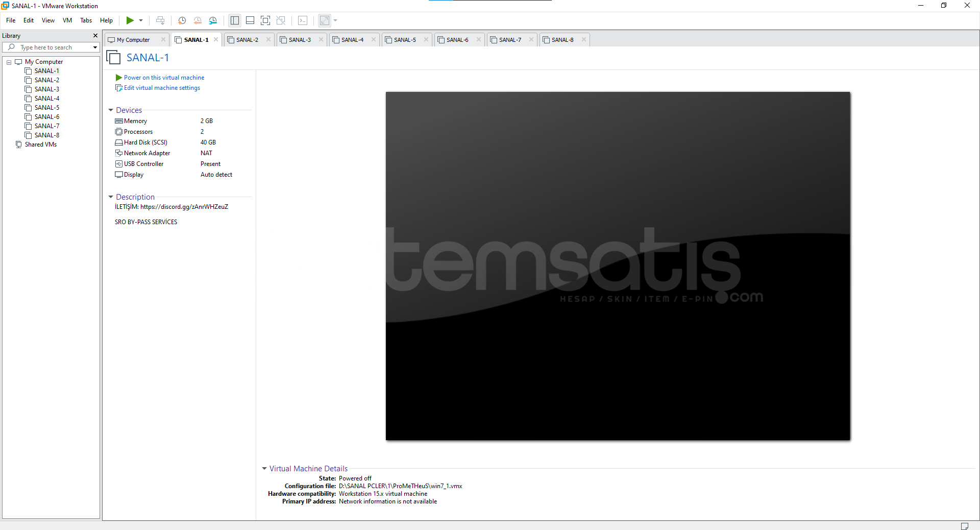Click the green Power On toolbar button
The image size is (980, 530).
130,20
